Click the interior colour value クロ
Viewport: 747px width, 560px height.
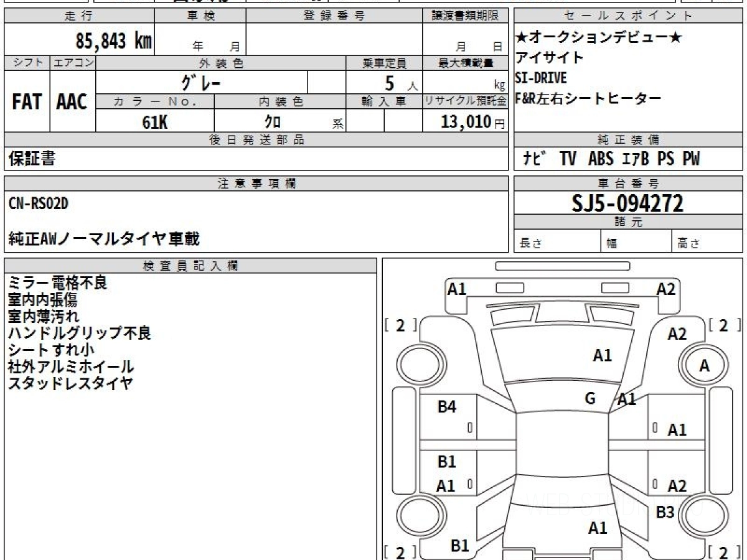(x=272, y=122)
